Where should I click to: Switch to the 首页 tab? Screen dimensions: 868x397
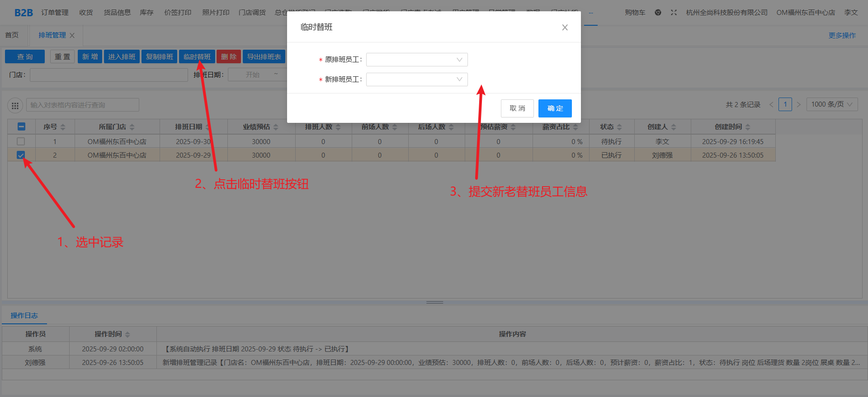tap(12, 35)
